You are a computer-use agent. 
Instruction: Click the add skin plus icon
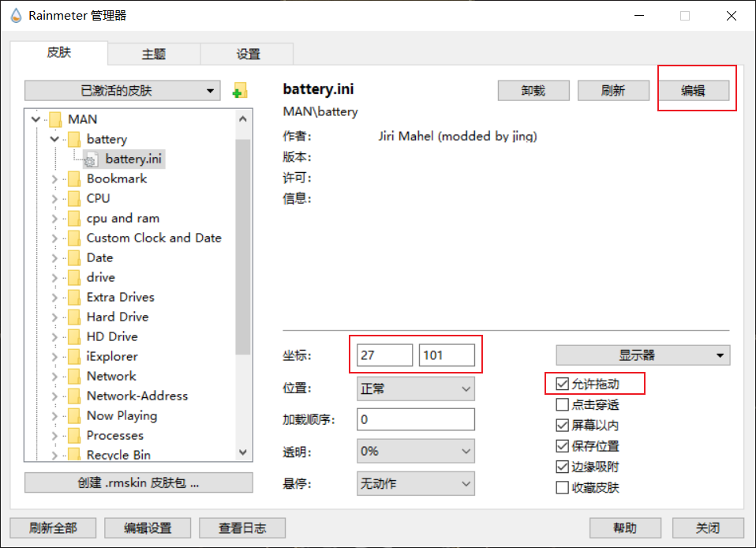pos(240,90)
